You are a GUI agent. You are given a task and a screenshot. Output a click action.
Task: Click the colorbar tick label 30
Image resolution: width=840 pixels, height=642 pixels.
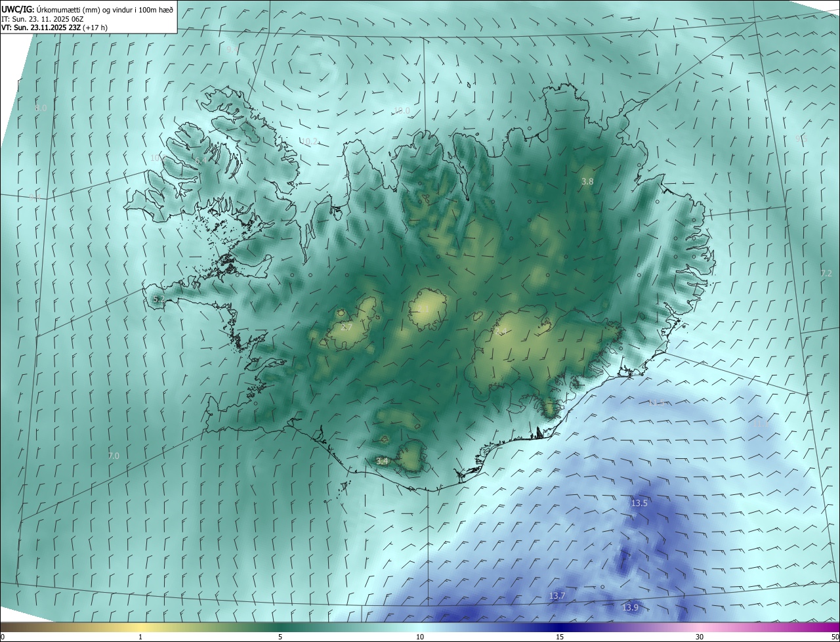coord(700,637)
